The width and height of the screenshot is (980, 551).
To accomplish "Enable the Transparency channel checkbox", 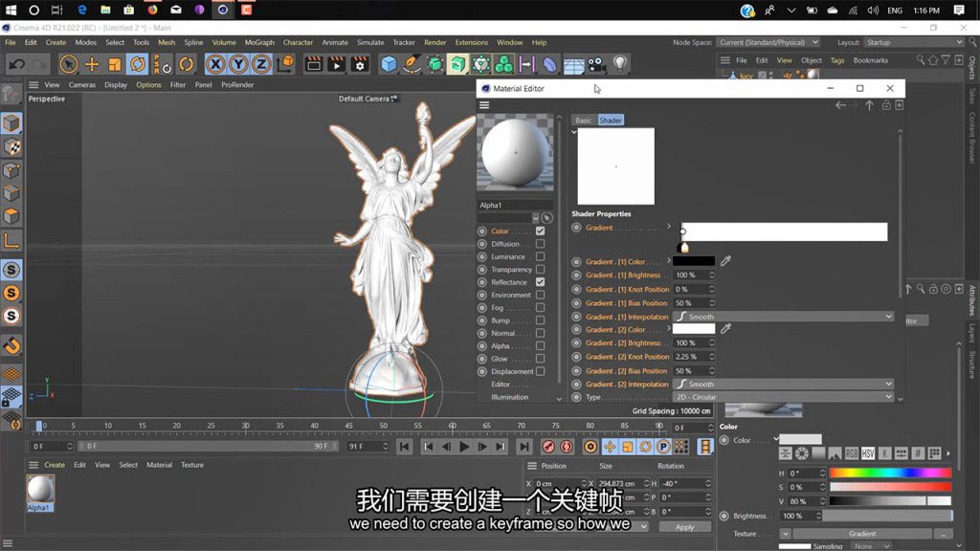I will pyautogui.click(x=540, y=269).
